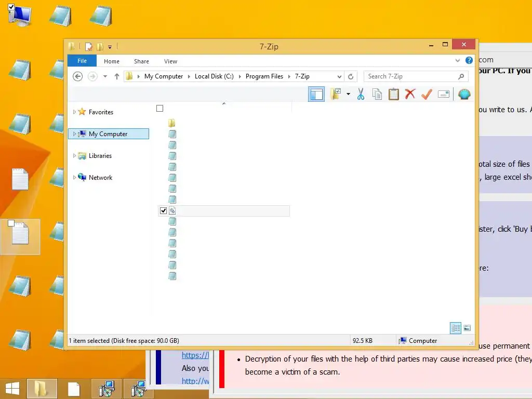
Task: Open the address bar history dropdown
Action: click(x=339, y=77)
